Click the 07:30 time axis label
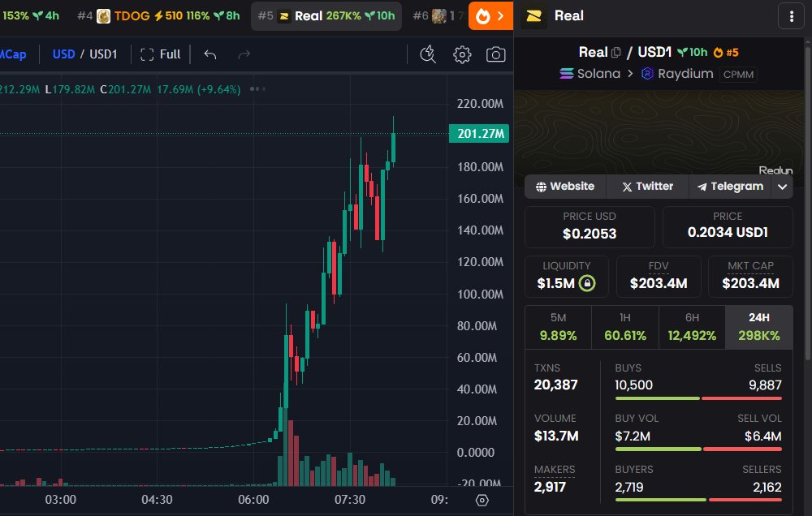This screenshot has height=516, width=812. pos(349,500)
